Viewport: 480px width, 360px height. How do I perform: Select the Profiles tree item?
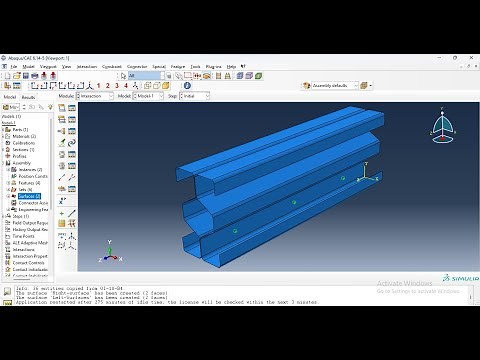click(19, 156)
